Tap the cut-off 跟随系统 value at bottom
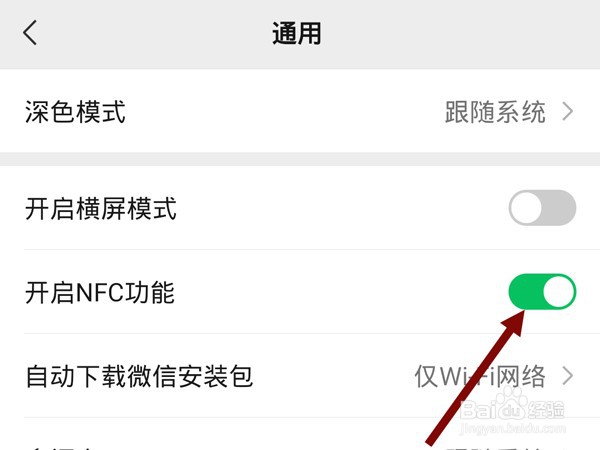The height and width of the screenshot is (450, 600). coord(494,448)
